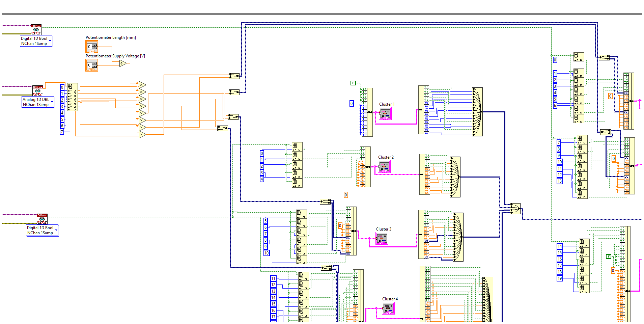Screen dimensions: 644x324
Task: Select bottommost Multiply node in the multiply column
Action: click(x=142, y=134)
